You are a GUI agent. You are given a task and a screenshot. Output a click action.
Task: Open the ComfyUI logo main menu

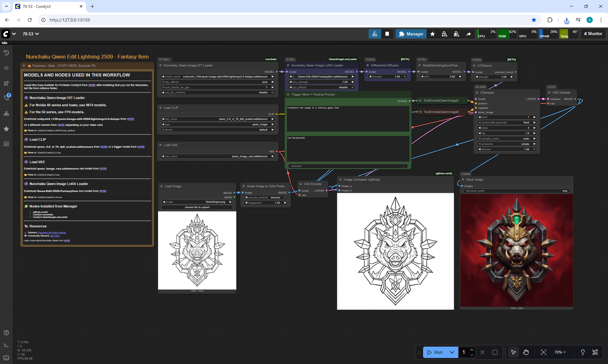(6, 34)
